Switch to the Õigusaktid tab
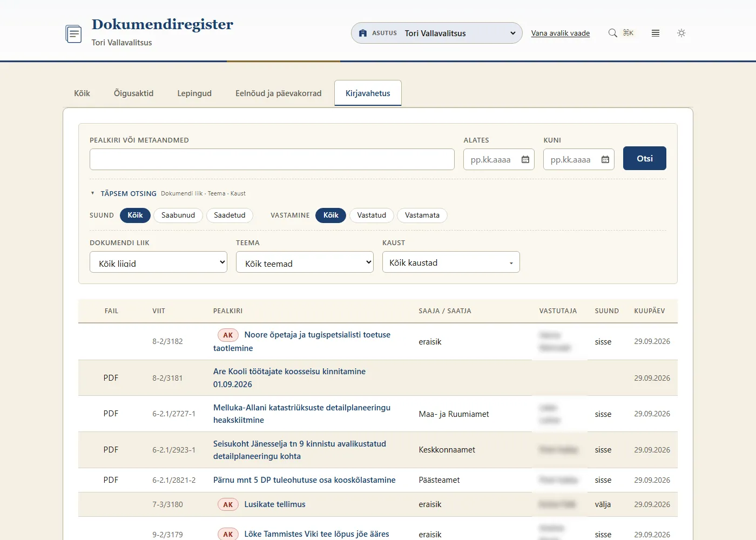The width and height of the screenshot is (756, 540). 134,93
